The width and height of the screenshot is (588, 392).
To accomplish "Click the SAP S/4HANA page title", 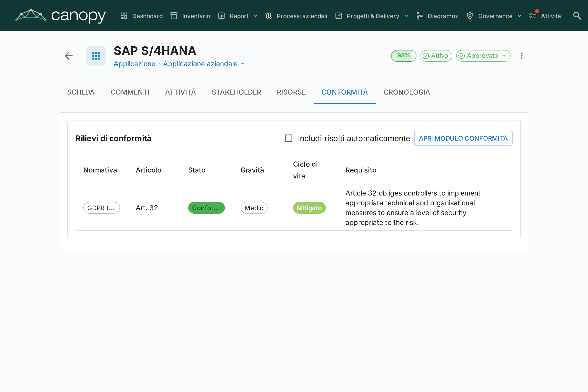I will [x=155, y=51].
